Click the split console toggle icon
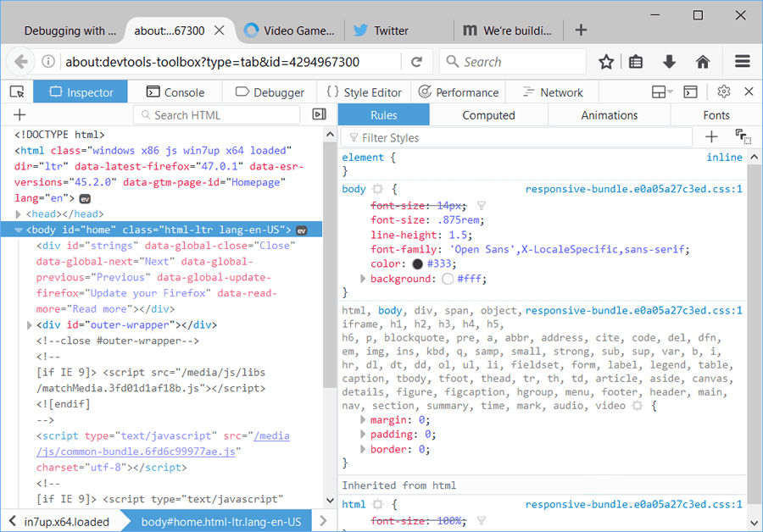This screenshot has height=532, width=763. (x=691, y=91)
